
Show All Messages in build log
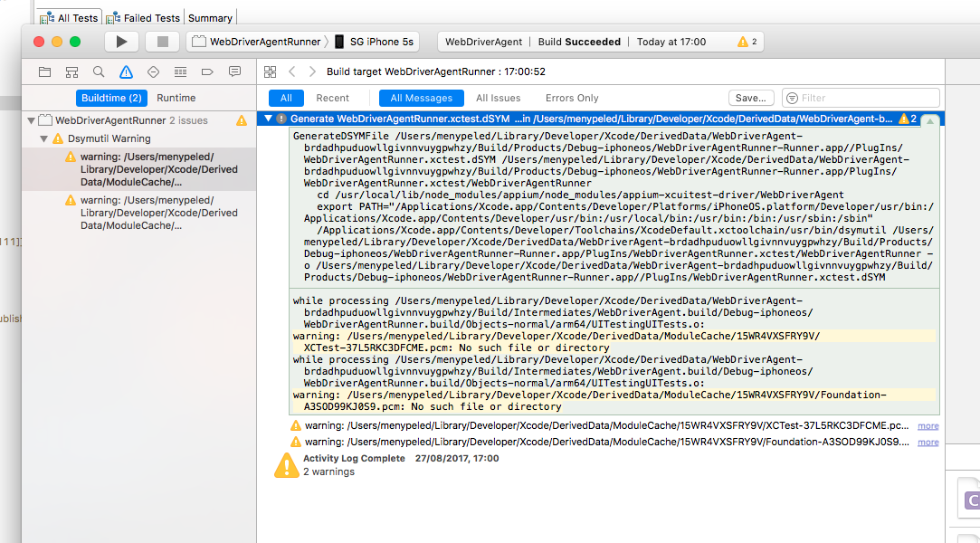pyautogui.click(x=422, y=98)
